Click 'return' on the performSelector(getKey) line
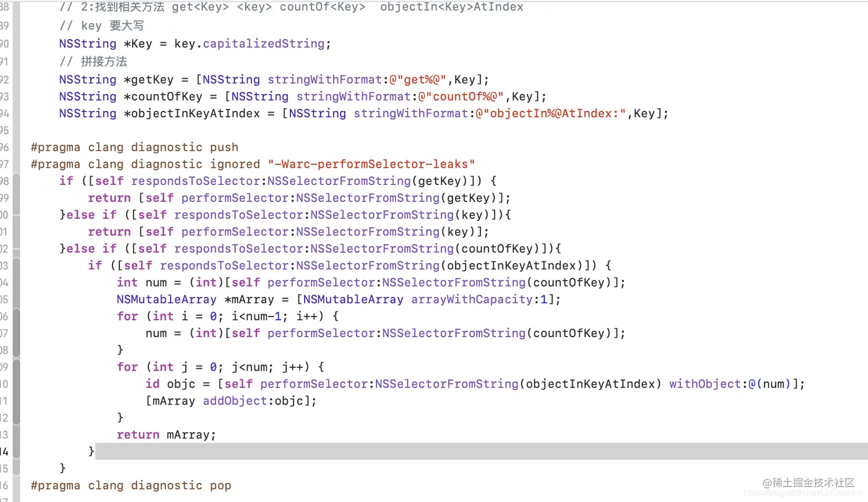868x502 pixels. point(109,198)
